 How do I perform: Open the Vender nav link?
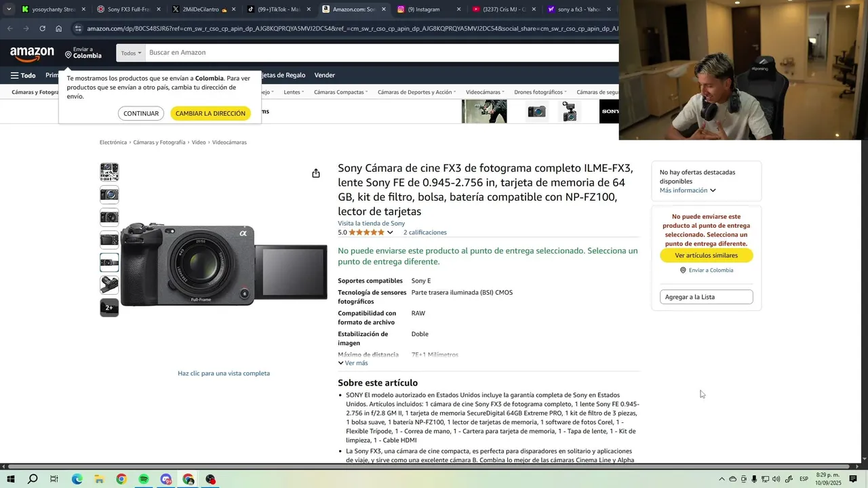pos(325,75)
